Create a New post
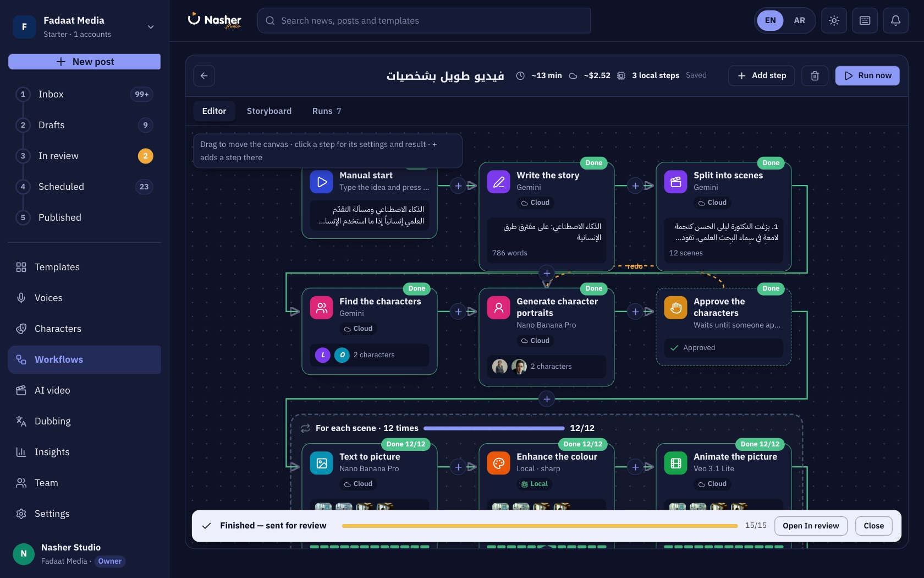 84,62
